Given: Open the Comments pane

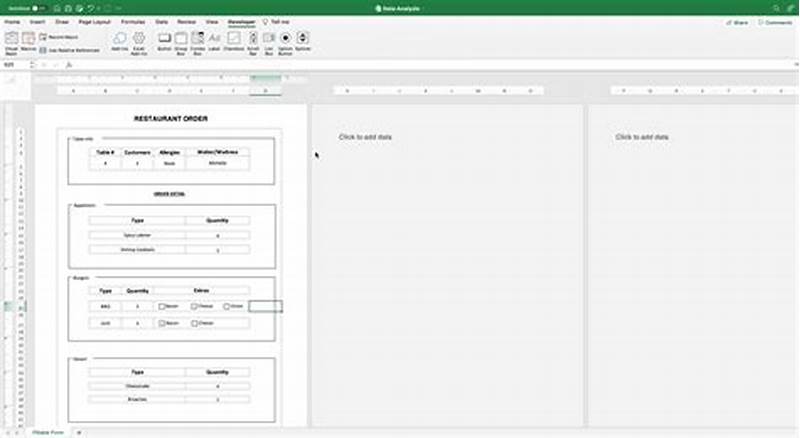Looking at the screenshot, I should click(775, 22).
